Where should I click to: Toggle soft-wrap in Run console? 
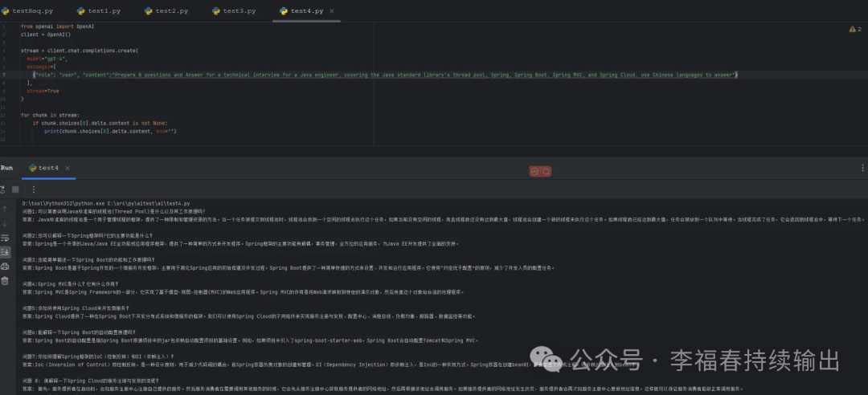point(5,238)
